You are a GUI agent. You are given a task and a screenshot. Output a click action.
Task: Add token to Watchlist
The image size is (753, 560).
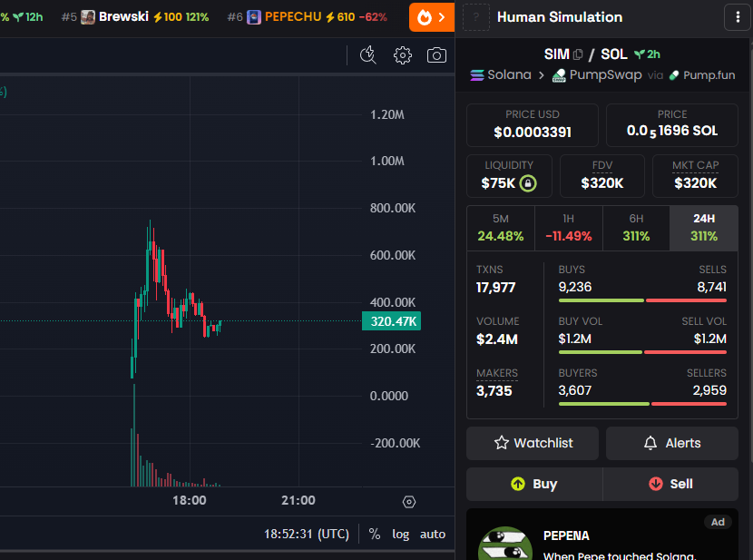pyautogui.click(x=533, y=443)
